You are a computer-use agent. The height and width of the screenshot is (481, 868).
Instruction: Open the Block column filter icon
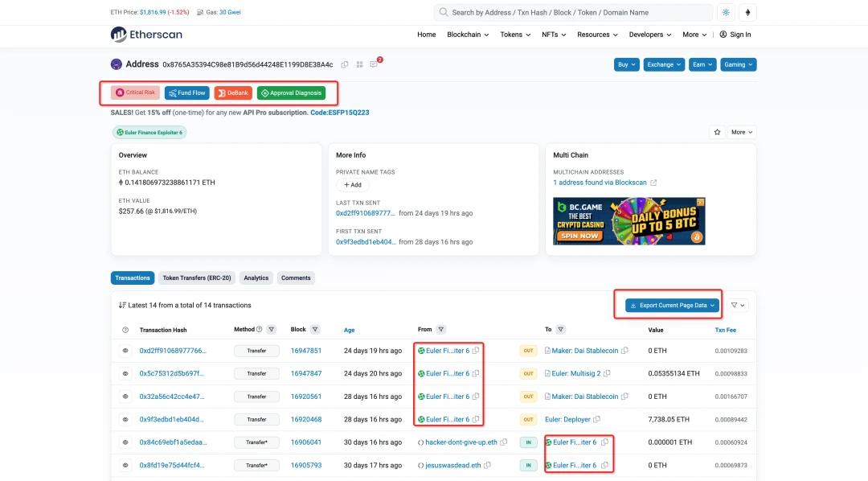tap(315, 329)
